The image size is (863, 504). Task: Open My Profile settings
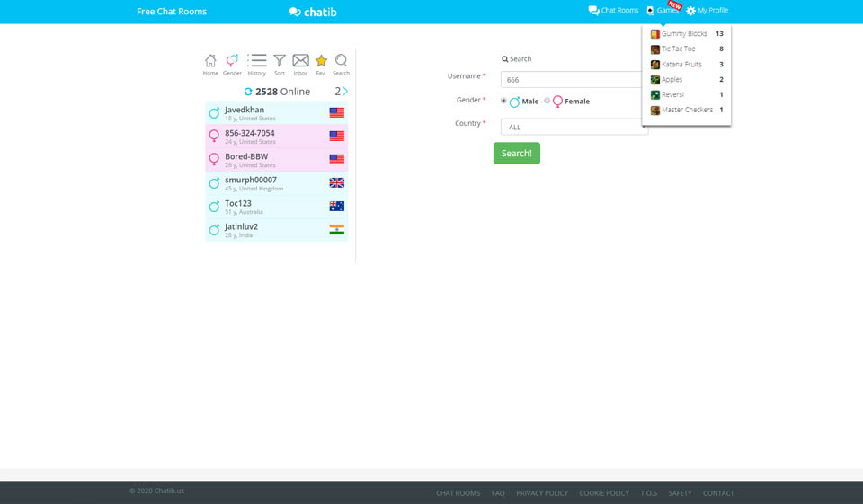click(707, 11)
